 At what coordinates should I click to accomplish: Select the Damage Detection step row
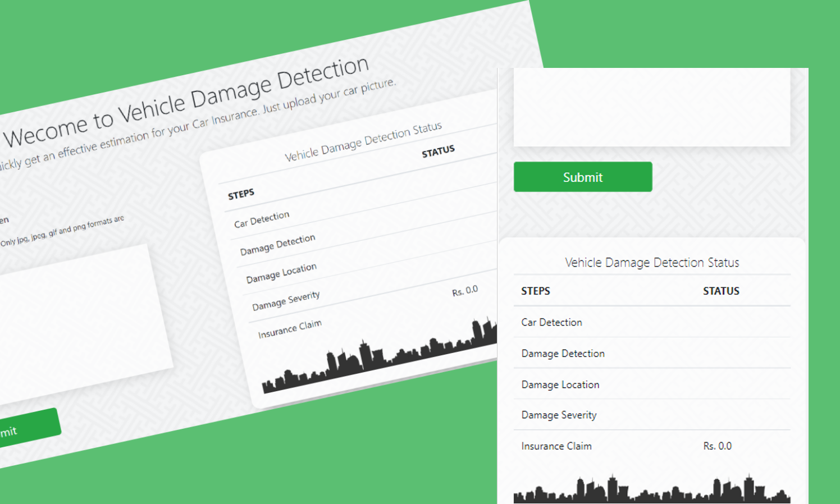tap(563, 354)
